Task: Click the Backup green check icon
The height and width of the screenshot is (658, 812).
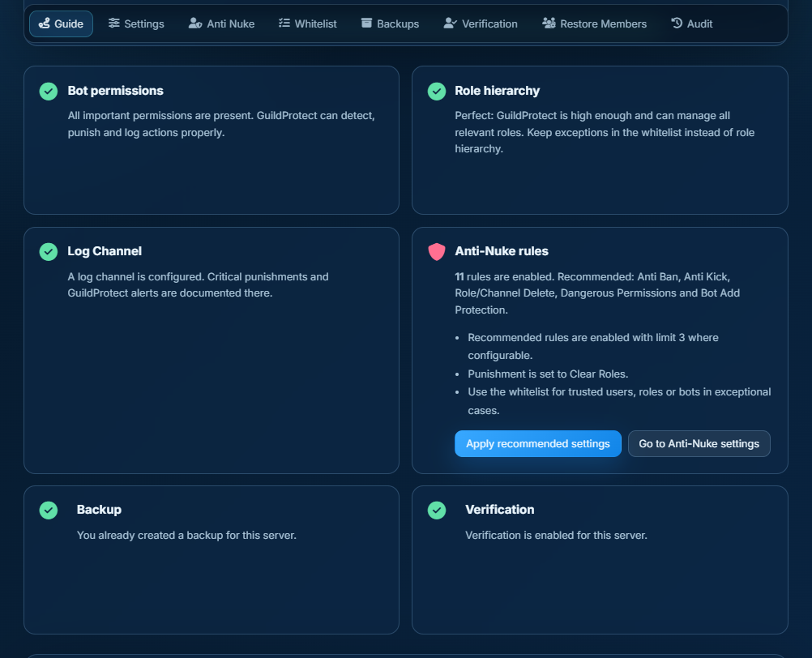Action: pos(49,510)
